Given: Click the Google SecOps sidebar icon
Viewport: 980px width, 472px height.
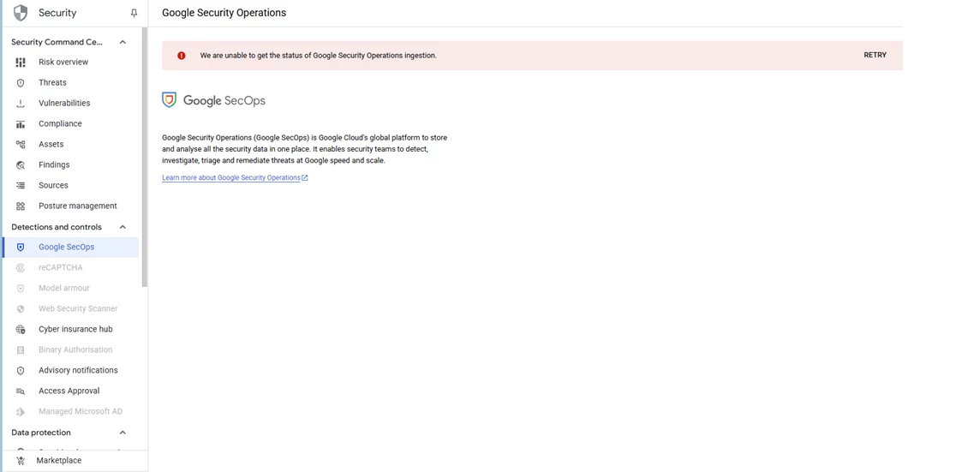Looking at the screenshot, I should point(21,248).
